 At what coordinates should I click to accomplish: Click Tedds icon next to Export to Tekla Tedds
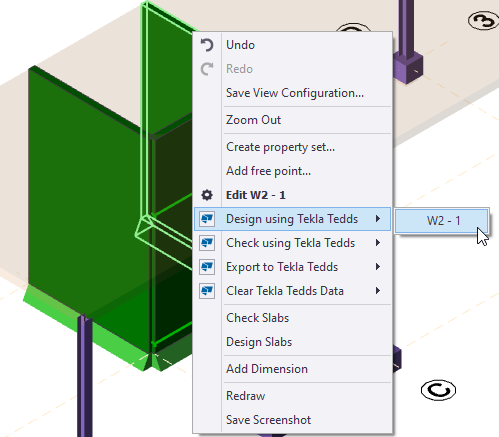coord(207,267)
